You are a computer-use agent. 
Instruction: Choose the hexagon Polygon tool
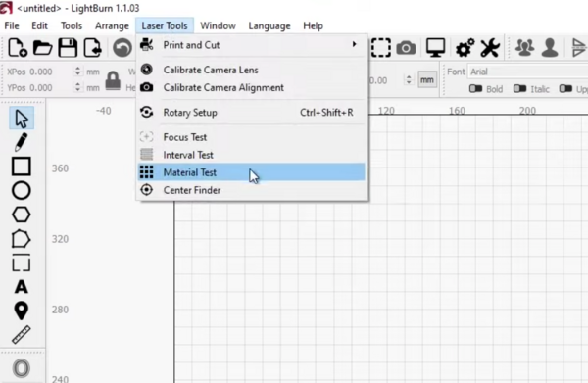click(21, 215)
